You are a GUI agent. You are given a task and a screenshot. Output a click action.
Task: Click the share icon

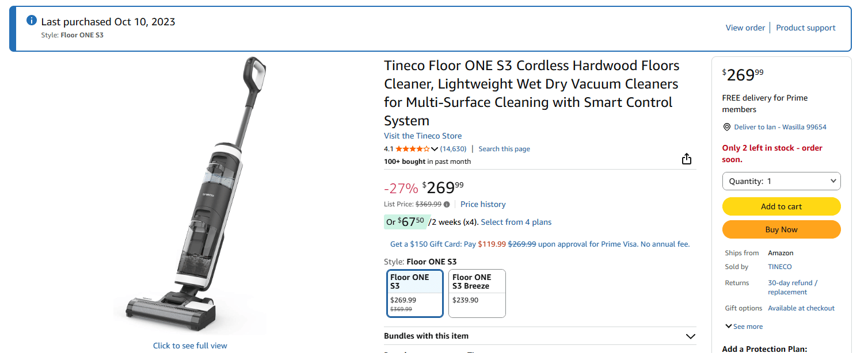[x=686, y=159]
